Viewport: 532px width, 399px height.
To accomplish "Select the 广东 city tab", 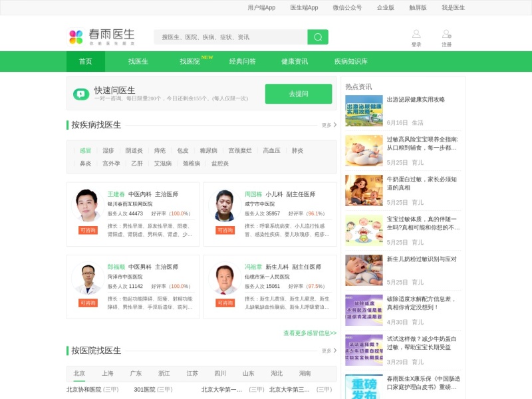I will [136, 373].
